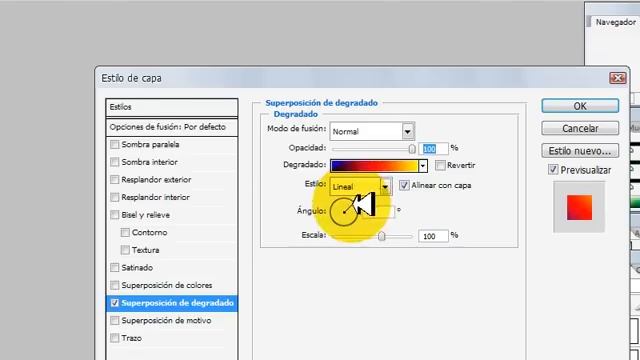This screenshot has height=360, width=640.
Task: Enable the Bisel y relieve checkbox
Action: (x=115, y=215)
